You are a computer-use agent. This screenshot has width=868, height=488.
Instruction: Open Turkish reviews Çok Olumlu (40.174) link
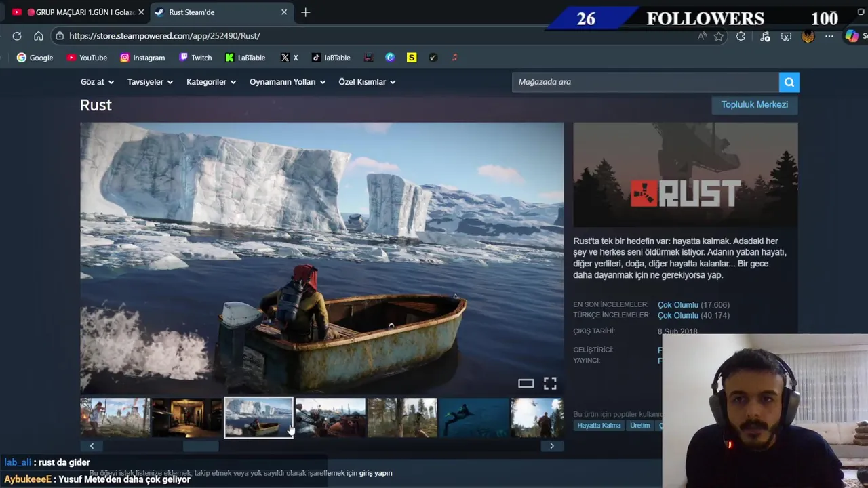tap(693, 316)
